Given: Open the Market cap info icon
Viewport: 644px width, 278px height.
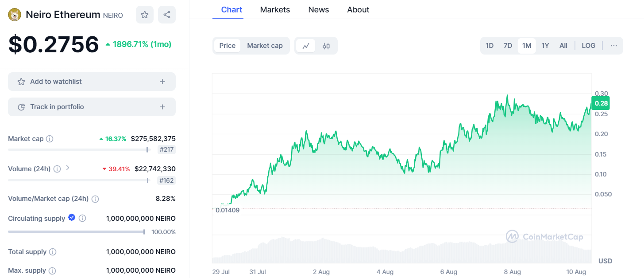Looking at the screenshot, I should point(50,139).
